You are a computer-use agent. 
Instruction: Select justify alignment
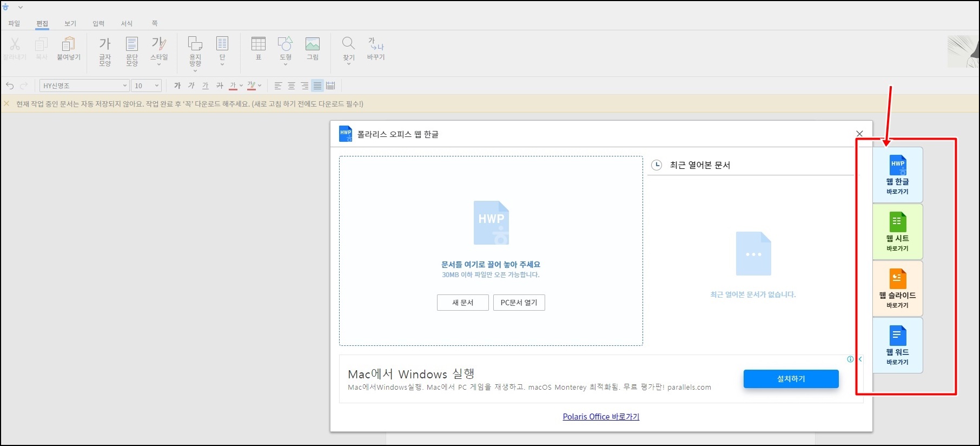317,86
